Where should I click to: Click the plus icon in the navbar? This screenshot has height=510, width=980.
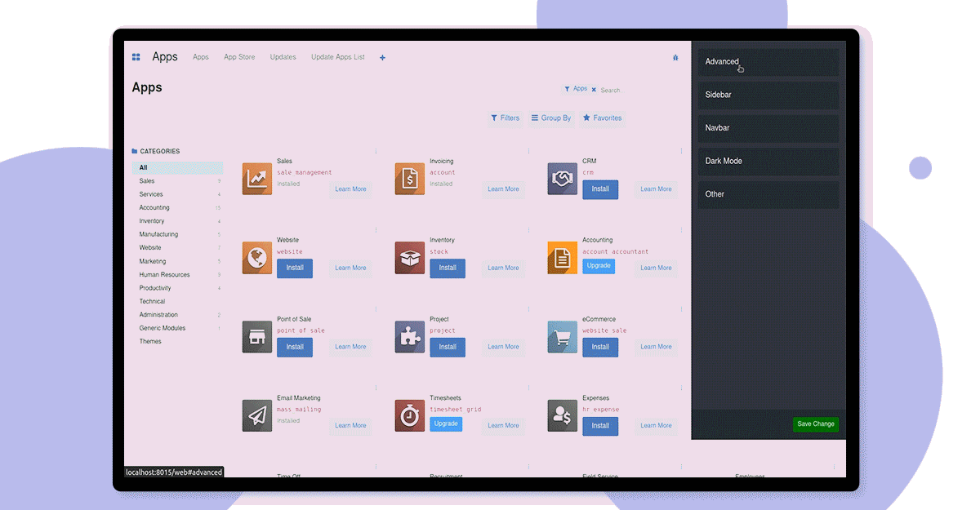(382, 58)
